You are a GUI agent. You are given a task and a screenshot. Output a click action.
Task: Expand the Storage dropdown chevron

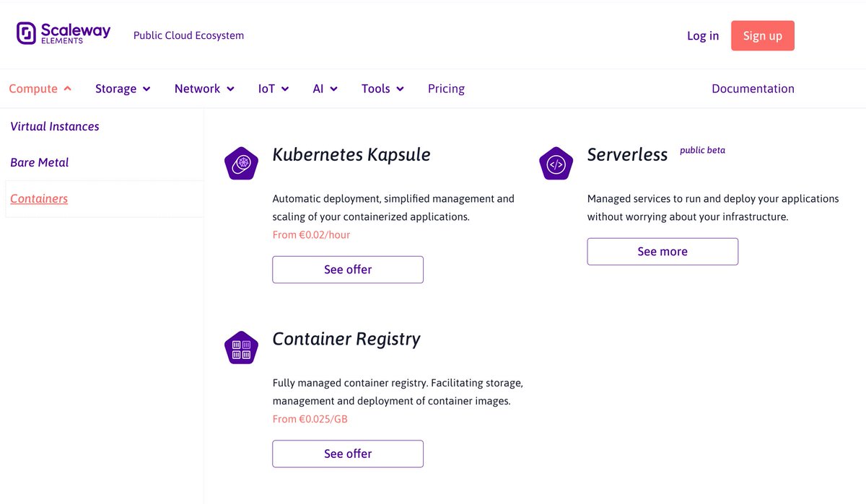[146, 89]
